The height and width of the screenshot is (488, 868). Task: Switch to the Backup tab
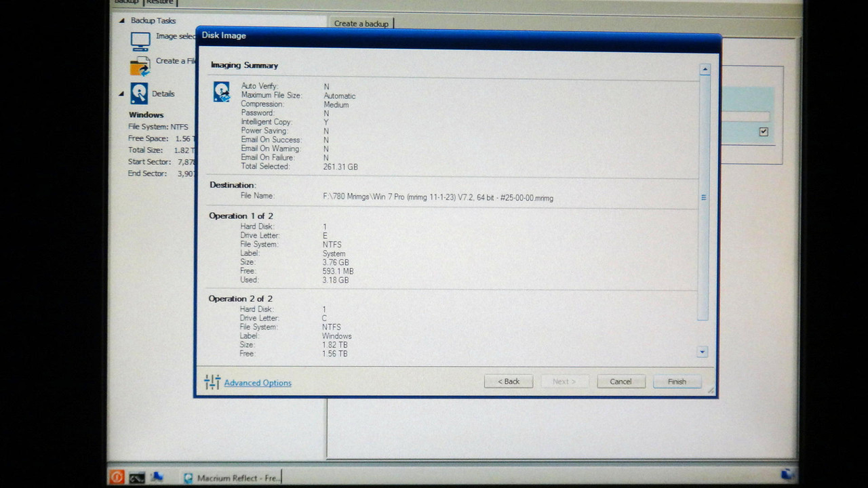click(x=126, y=2)
